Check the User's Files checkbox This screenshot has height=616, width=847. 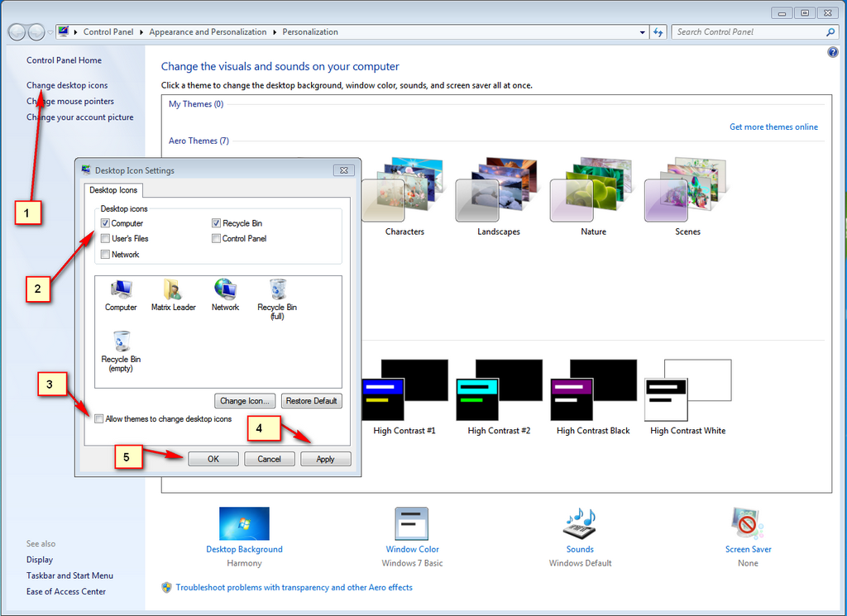coord(105,238)
